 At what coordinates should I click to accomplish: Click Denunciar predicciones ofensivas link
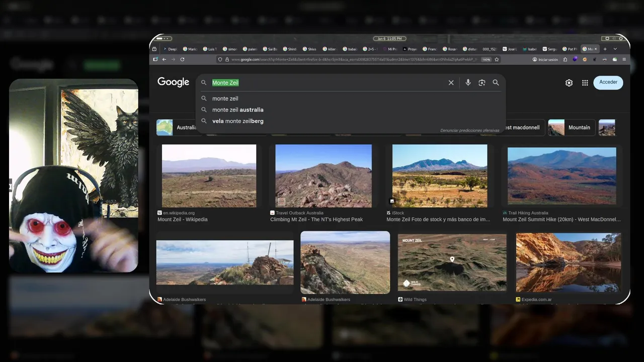(x=469, y=130)
